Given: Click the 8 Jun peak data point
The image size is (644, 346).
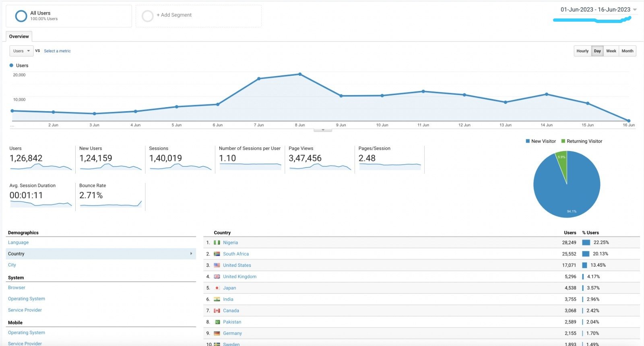Looking at the screenshot, I should (x=300, y=74).
